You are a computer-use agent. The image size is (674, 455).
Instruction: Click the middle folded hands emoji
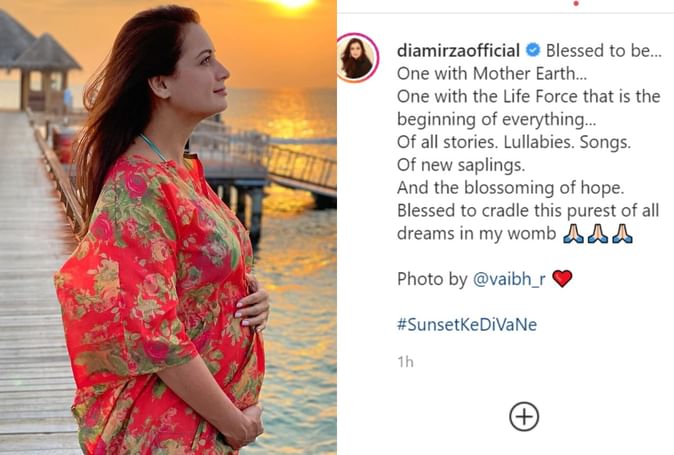point(598,234)
